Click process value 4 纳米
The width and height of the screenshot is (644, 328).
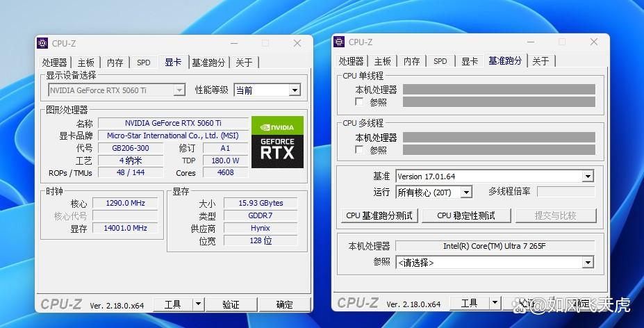pyautogui.click(x=131, y=161)
